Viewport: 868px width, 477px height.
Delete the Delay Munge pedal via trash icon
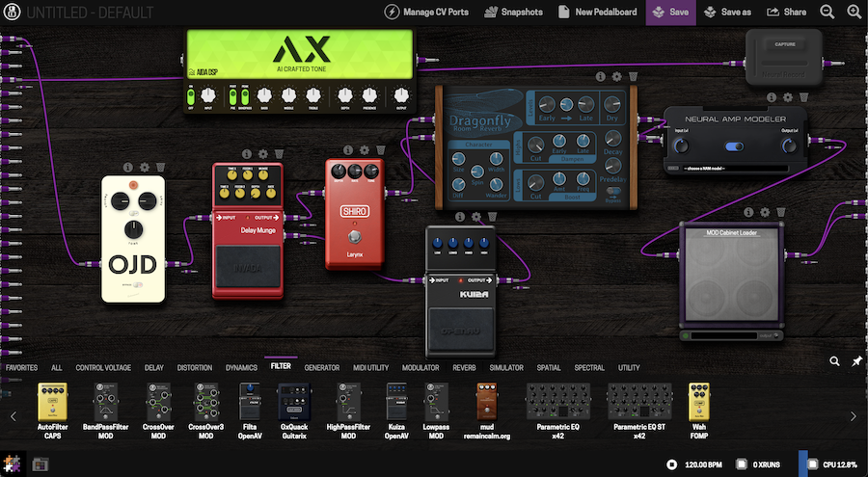click(x=279, y=154)
